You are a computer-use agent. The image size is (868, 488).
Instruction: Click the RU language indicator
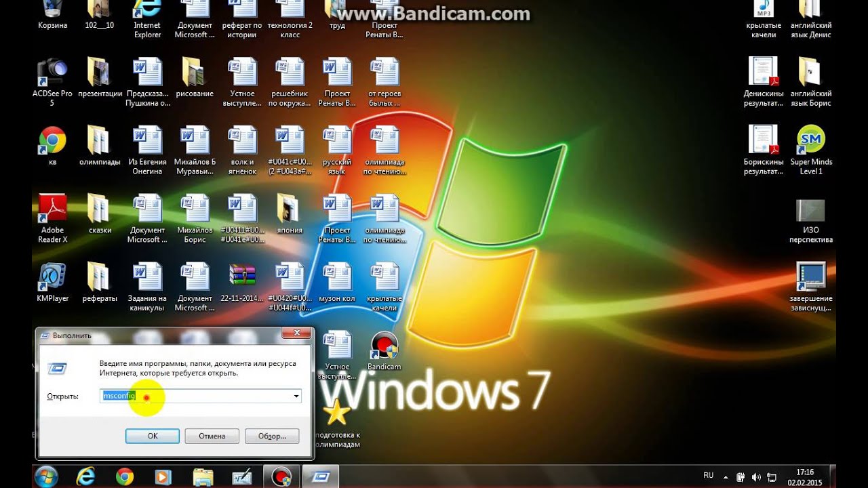coord(709,476)
